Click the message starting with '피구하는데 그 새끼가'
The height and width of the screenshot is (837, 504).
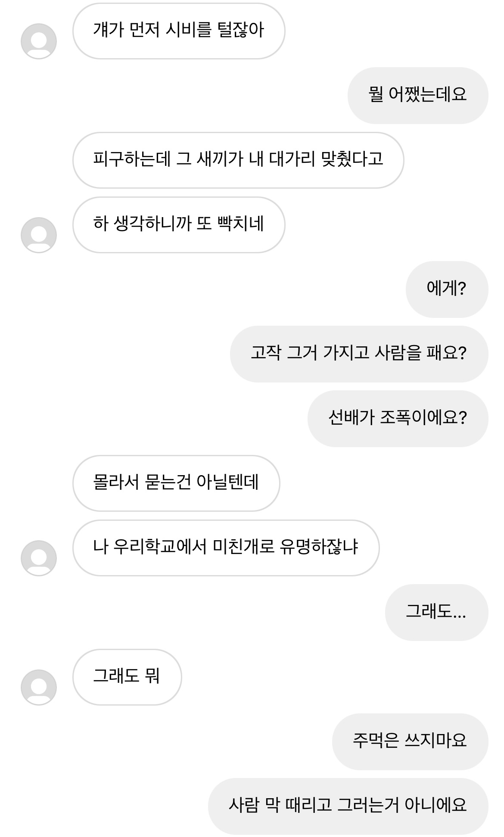(238, 160)
